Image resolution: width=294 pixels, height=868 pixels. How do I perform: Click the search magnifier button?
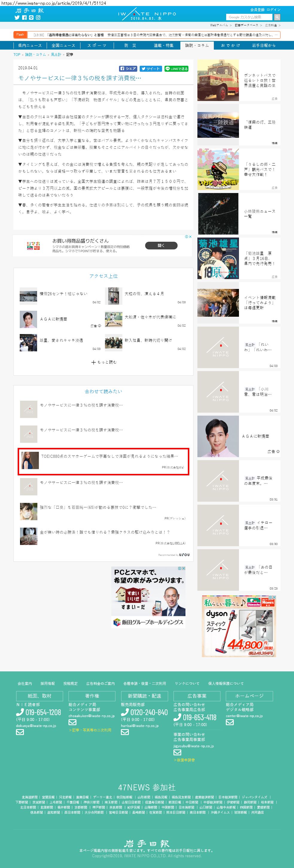point(277,17)
